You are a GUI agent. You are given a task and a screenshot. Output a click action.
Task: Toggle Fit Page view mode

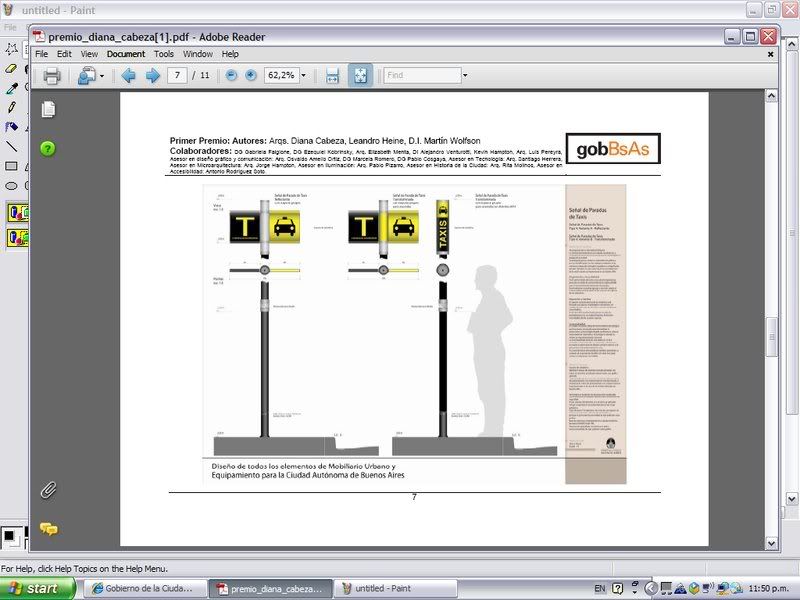pyautogui.click(x=360, y=76)
